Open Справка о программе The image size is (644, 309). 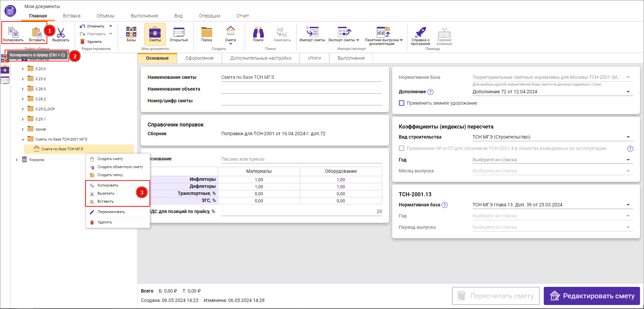(x=420, y=36)
